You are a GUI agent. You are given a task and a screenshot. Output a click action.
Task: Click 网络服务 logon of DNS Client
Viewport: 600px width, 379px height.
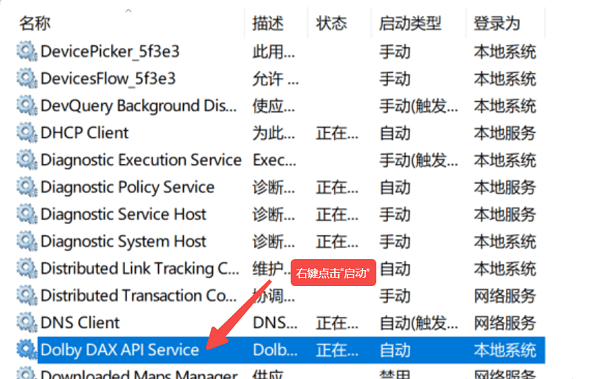point(505,323)
